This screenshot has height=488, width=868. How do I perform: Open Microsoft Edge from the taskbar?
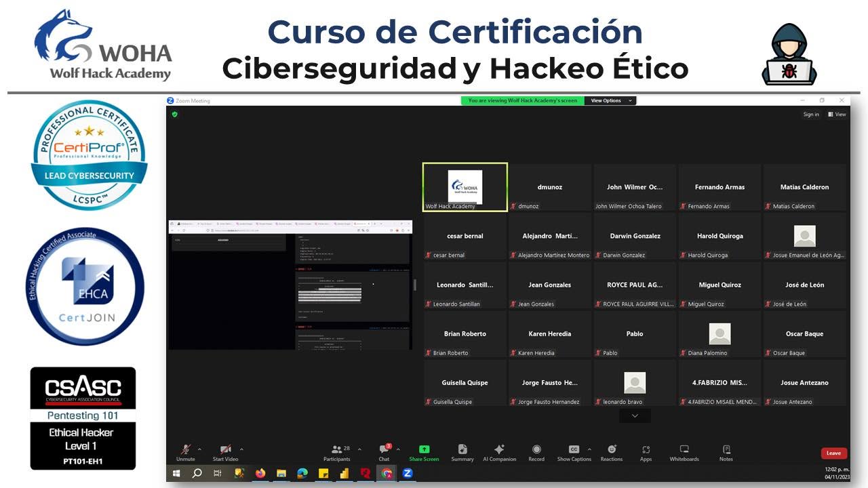click(302, 473)
